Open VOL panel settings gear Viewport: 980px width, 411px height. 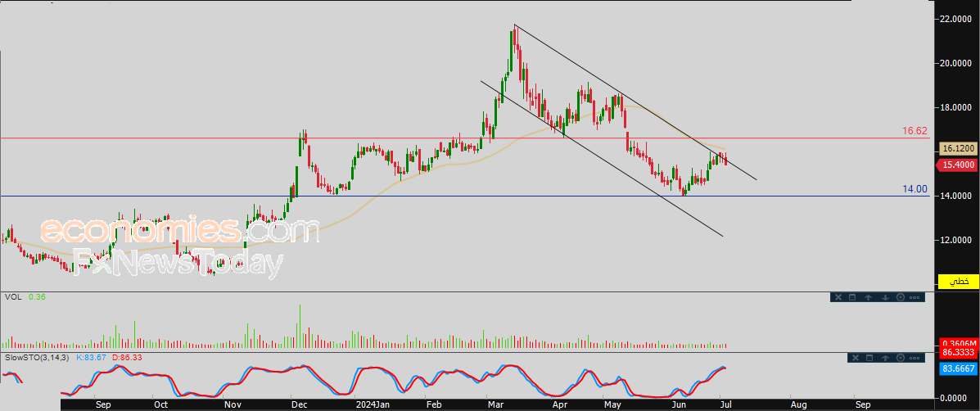pyautogui.click(x=901, y=297)
